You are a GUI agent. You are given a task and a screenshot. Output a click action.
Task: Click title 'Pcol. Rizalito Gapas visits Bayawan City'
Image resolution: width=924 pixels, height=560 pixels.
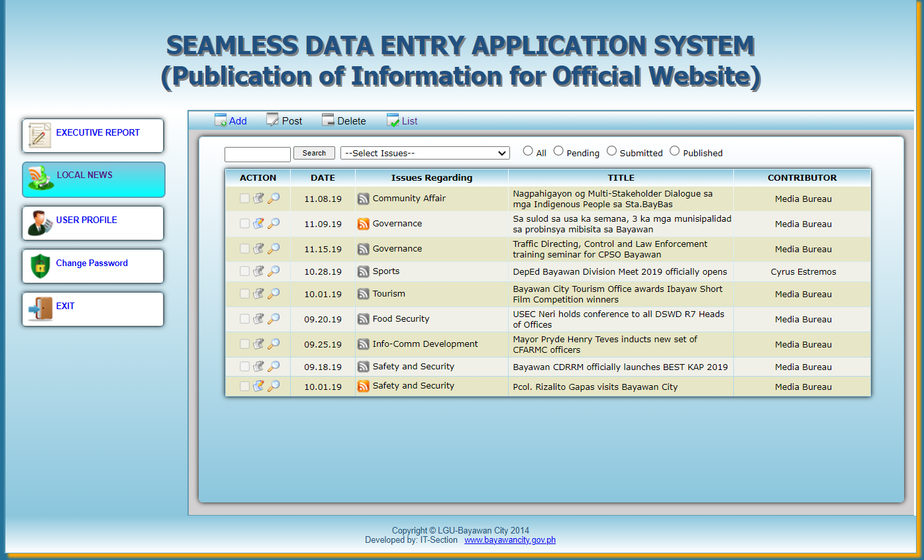tap(595, 387)
